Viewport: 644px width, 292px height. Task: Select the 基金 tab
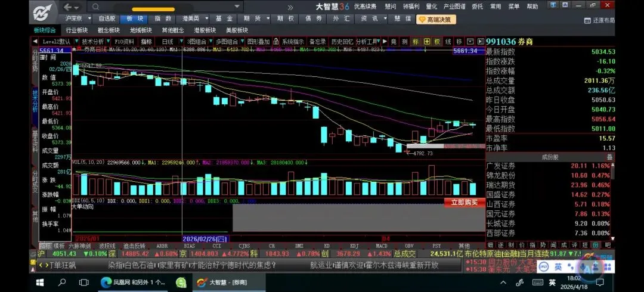tap(224, 19)
